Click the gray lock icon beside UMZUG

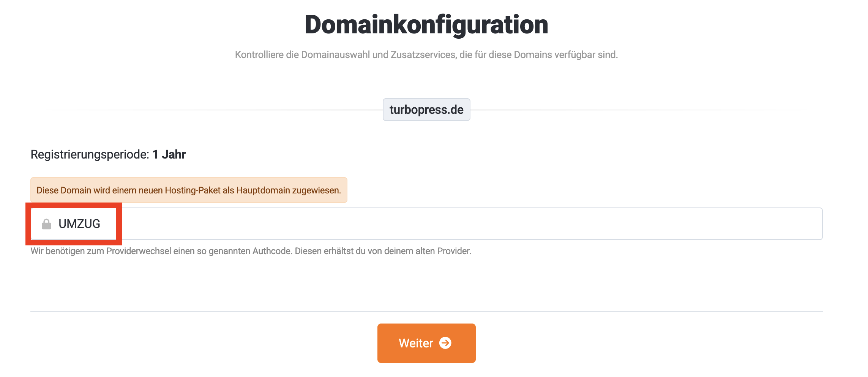[46, 224]
